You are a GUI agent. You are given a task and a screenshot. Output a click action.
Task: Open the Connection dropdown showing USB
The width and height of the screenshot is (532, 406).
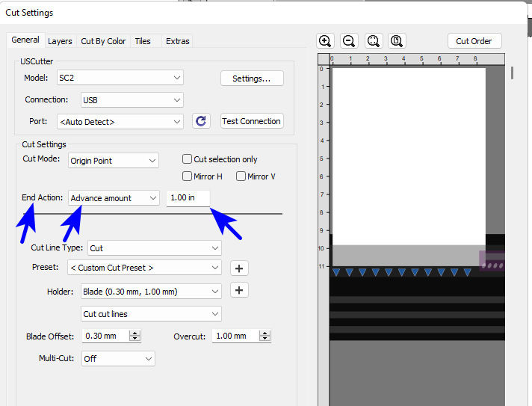coord(132,99)
